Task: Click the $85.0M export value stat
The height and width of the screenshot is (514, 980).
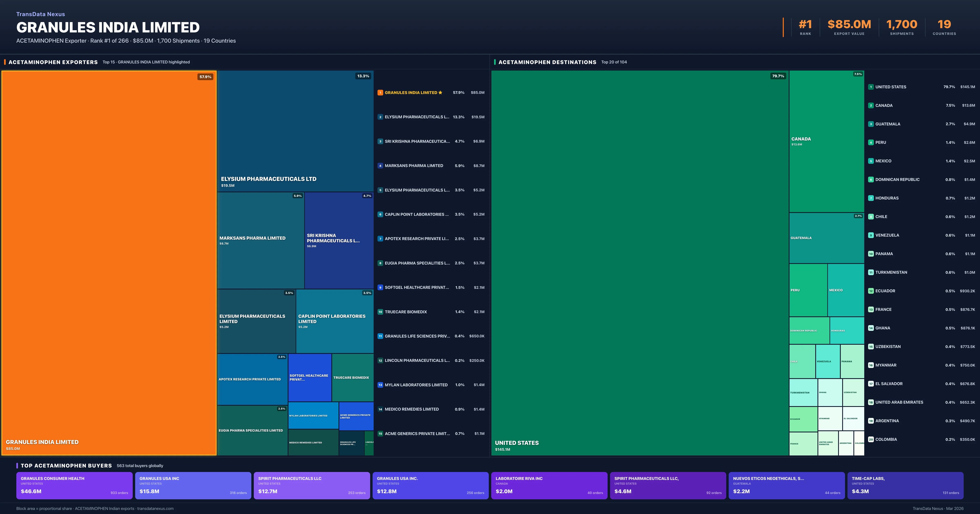Action: (x=849, y=25)
